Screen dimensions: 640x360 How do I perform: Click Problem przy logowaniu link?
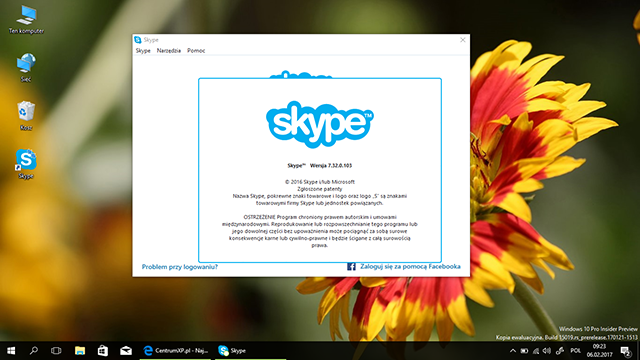(180, 267)
